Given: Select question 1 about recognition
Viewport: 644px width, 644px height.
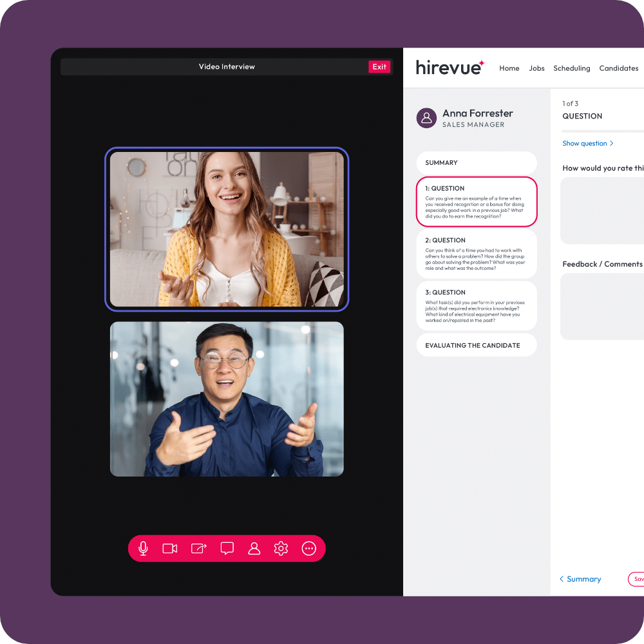Looking at the screenshot, I should pos(477,202).
